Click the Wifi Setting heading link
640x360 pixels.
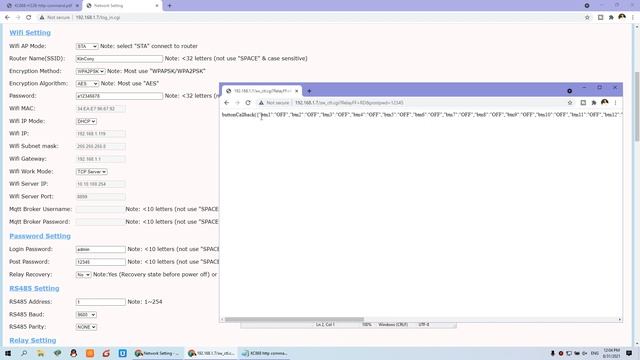tap(30, 33)
